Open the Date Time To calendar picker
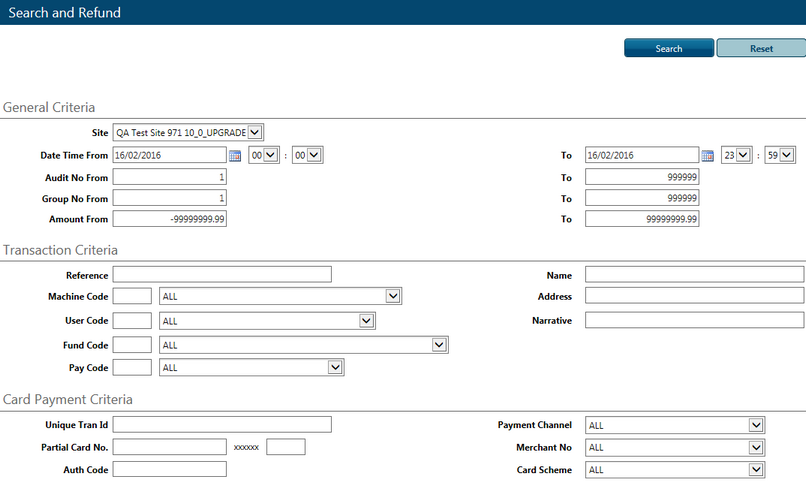This screenshot has height=486, width=806. click(x=707, y=155)
